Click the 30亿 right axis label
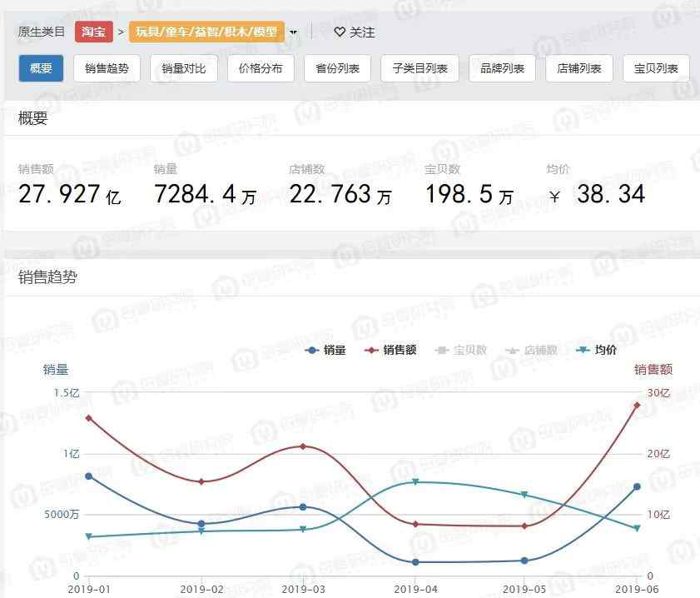700x598 pixels. tap(658, 392)
